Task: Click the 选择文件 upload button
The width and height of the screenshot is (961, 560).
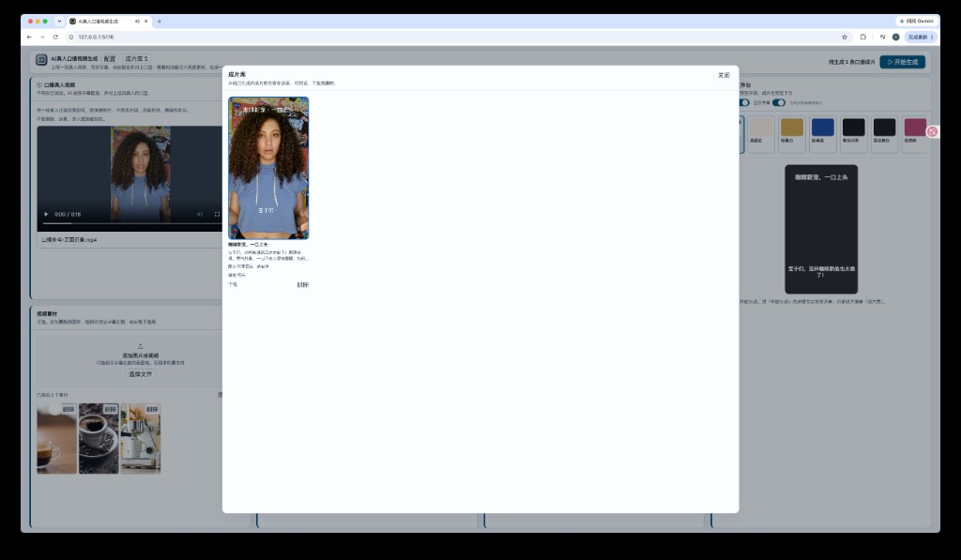Action: click(x=141, y=374)
